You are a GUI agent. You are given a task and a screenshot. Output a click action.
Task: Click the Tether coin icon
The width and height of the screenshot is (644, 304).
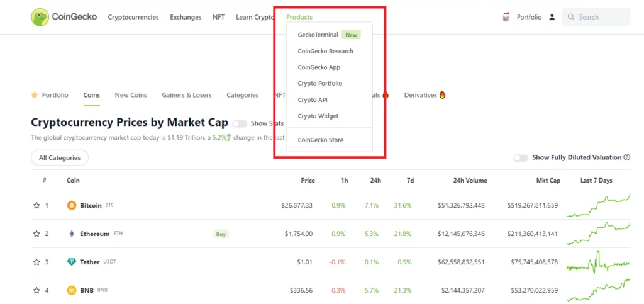(72, 262)
